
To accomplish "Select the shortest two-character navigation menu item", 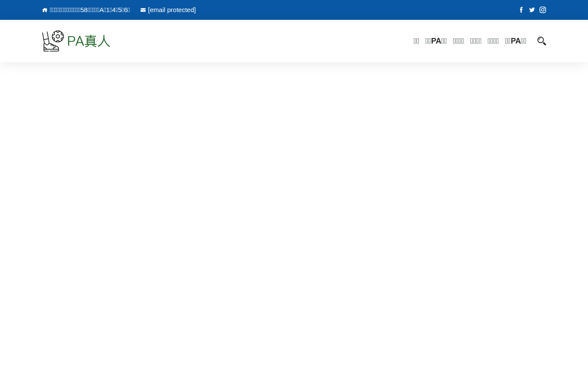I will click(x=416, y=41).
